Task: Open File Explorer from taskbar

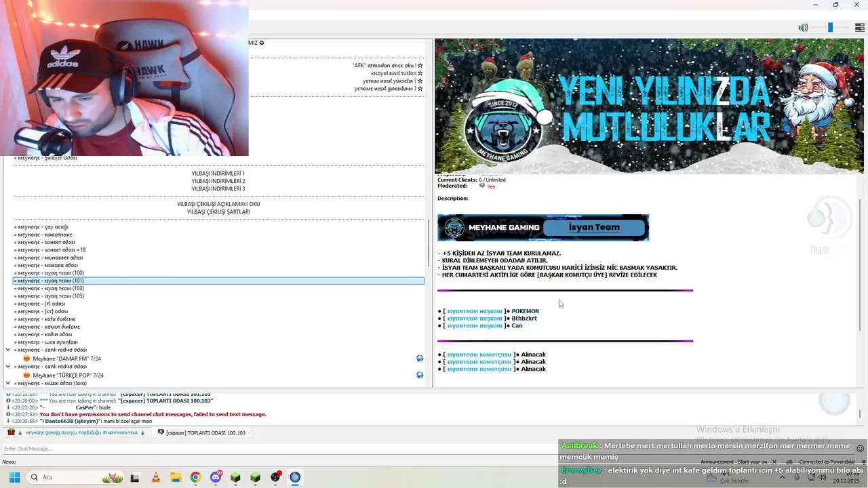Action: pos(175,477)
